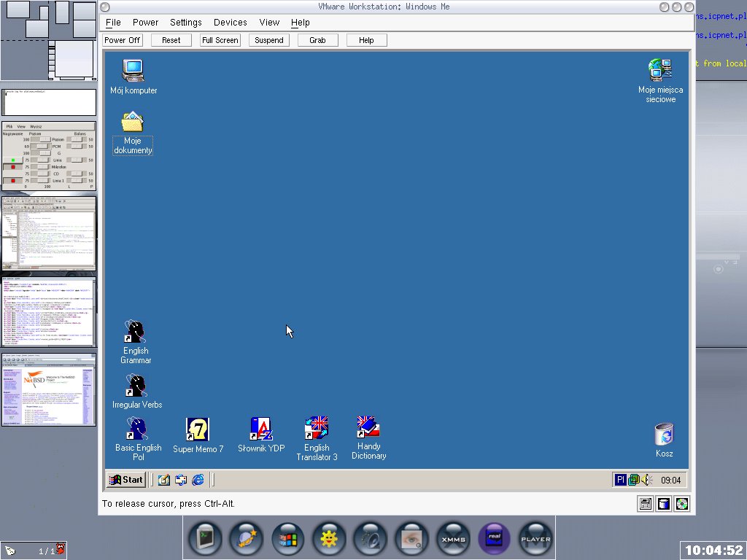747x560 pixels.
Task: Launch XMMS from the dock
Action: tap(453, 539)
